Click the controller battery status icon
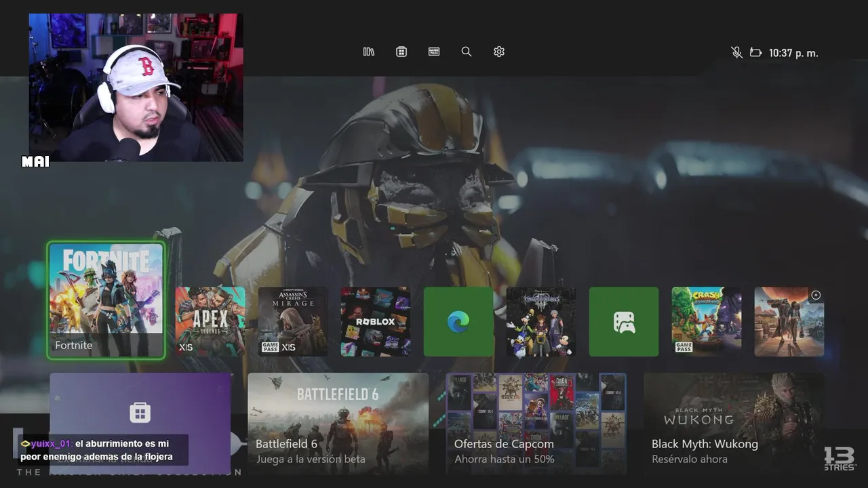 (755, 52)
